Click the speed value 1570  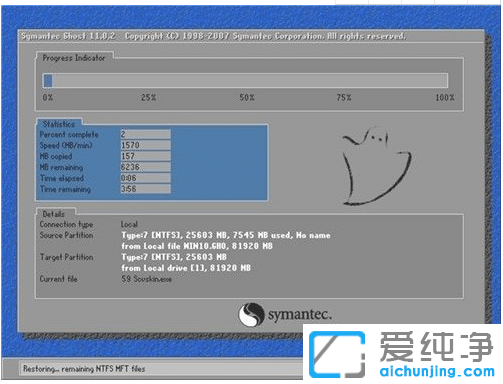146,145
